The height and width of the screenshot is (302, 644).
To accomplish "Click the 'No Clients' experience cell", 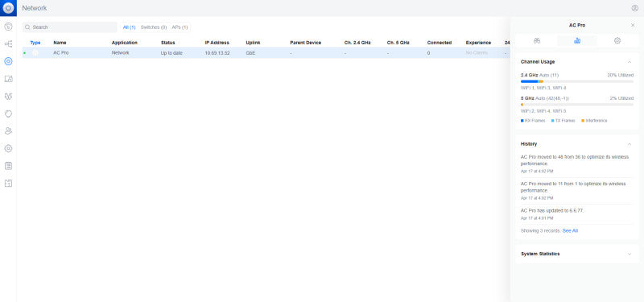I will point(477,53).
